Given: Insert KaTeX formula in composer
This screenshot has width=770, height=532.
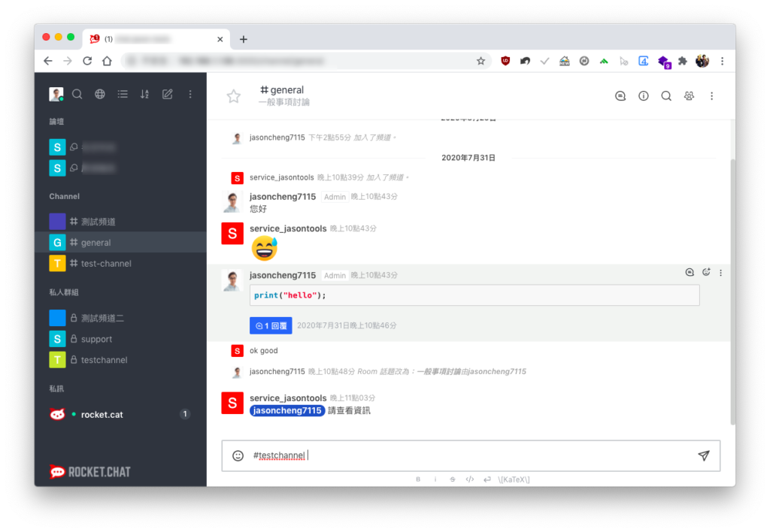Looking at the screenshot, I should pyautogui.click(x=514, y=479).
